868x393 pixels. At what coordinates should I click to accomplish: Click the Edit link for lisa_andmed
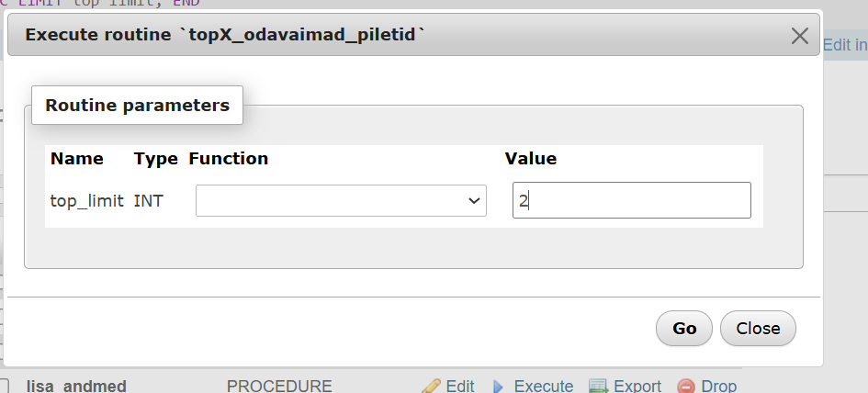tap(459, 386)
